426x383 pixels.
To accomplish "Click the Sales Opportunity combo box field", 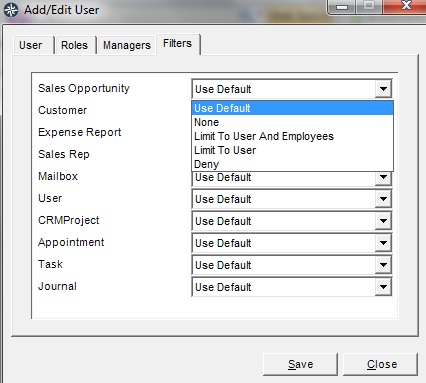I will tap(292, 89).
